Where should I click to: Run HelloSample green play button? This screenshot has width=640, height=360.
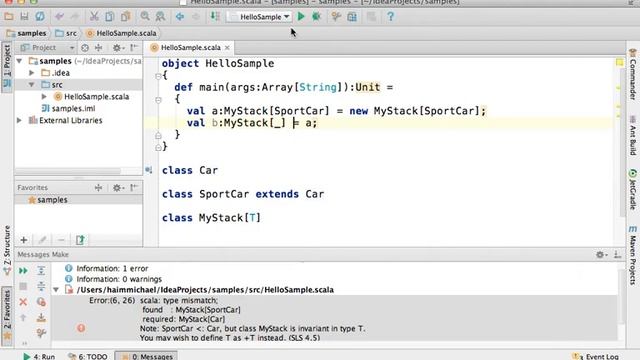tap(301, 17)
